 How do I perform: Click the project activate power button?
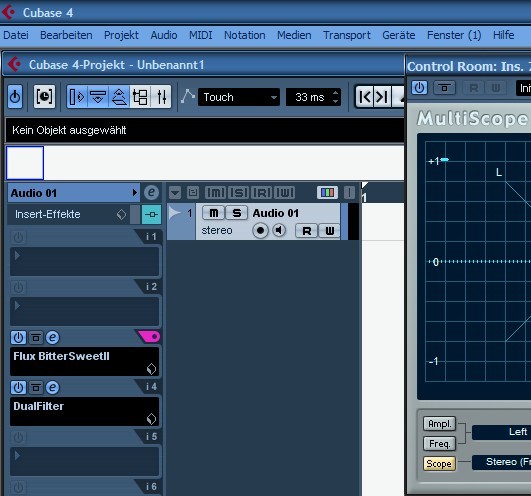15,97
